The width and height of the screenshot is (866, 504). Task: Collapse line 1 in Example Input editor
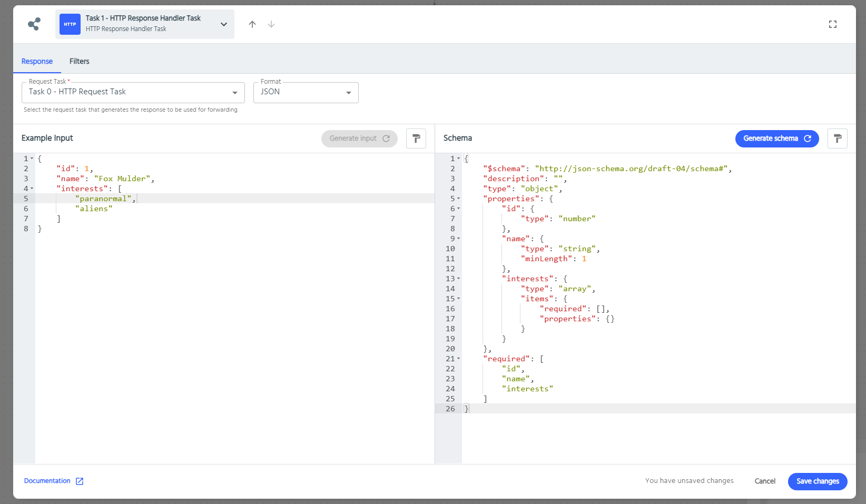(32, 159)
